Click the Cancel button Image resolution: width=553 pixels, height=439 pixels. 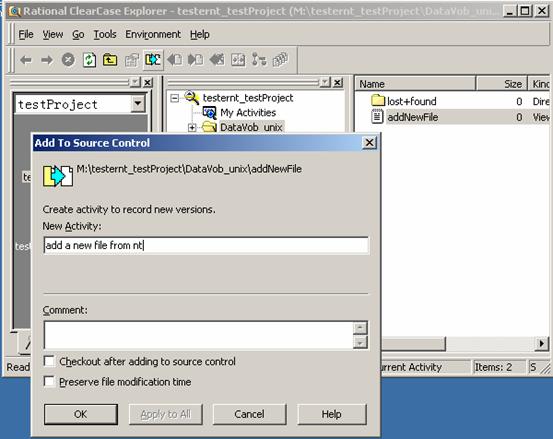pyautogui.click(x=249, y=414)
